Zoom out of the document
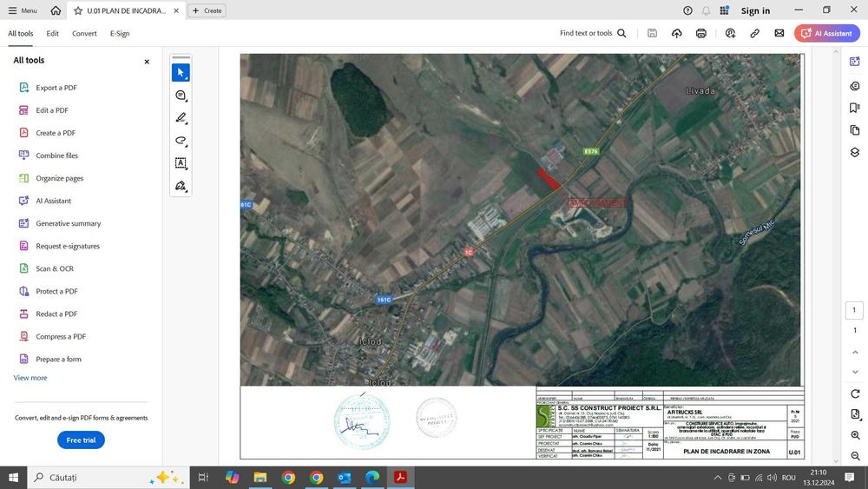868x489 pixels. pyautogui.click(x=855, y=456)
